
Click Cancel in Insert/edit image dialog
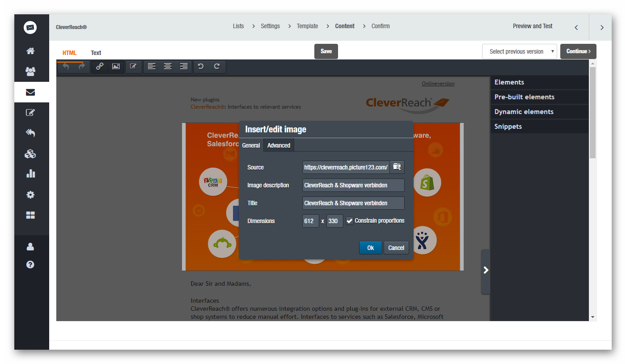[396, 248]
